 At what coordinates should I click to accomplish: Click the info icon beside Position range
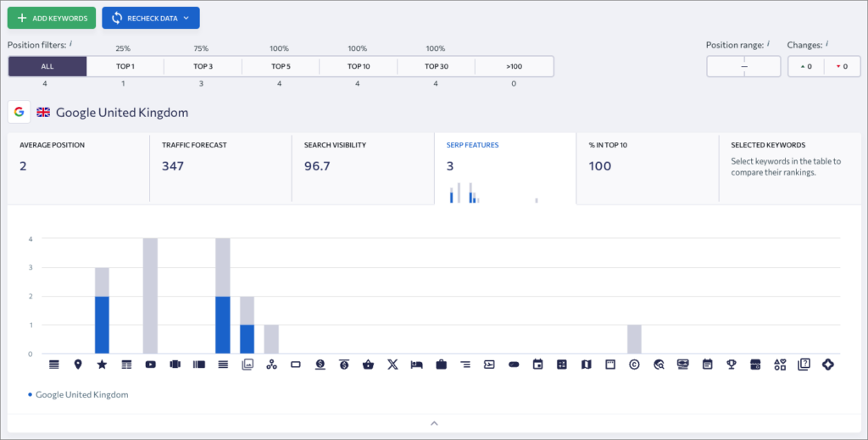click(768, 43)
